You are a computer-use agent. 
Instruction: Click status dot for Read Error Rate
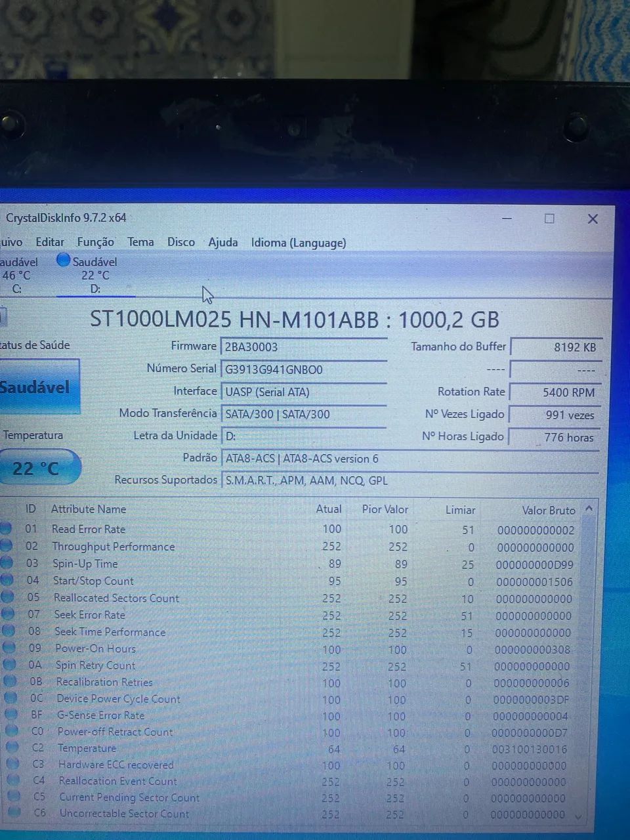[x=6, y=528]
